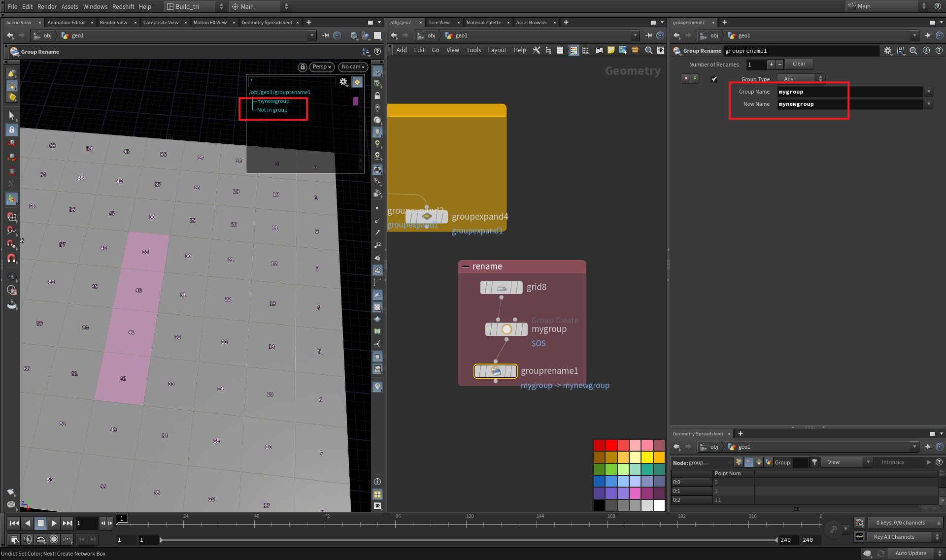946x560 pixels.
Task: Open the Persp viewport dropdown
Action: tap(322, 67)
